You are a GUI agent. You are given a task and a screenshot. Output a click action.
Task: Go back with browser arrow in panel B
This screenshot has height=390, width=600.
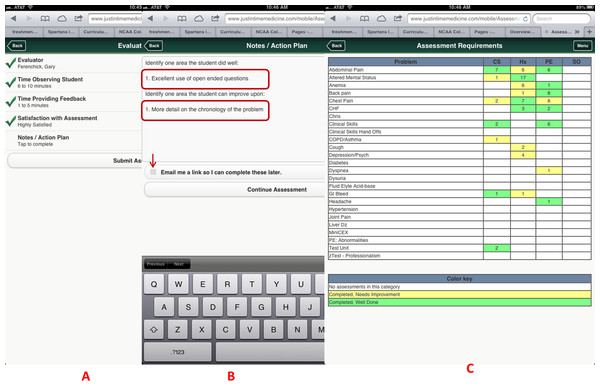click(x=150, y=18)
